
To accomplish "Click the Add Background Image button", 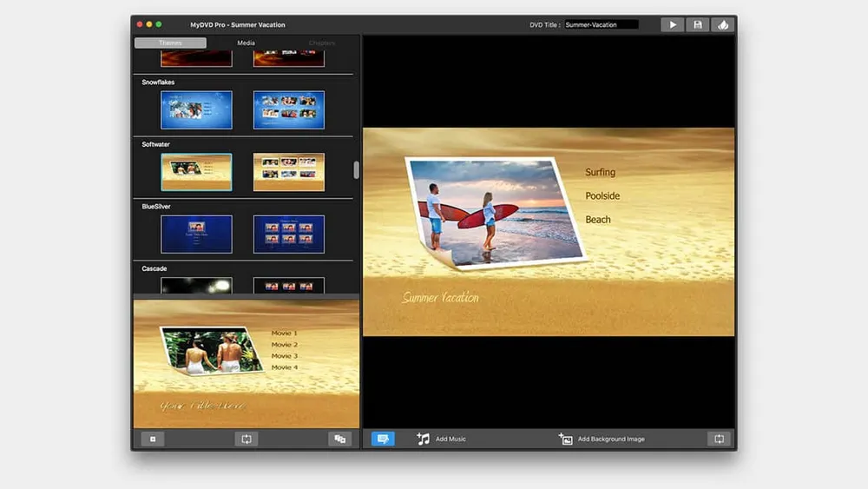I will [x=602, y=439].
